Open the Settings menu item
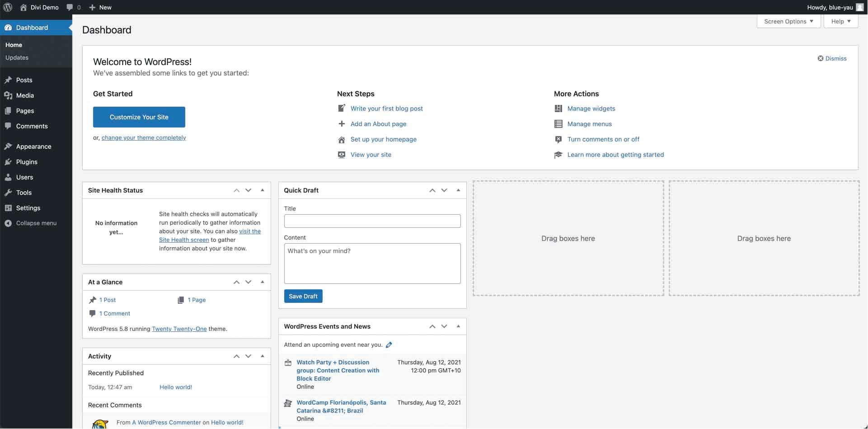This screenshot has height=429, width=868. (x=28, y=208)
